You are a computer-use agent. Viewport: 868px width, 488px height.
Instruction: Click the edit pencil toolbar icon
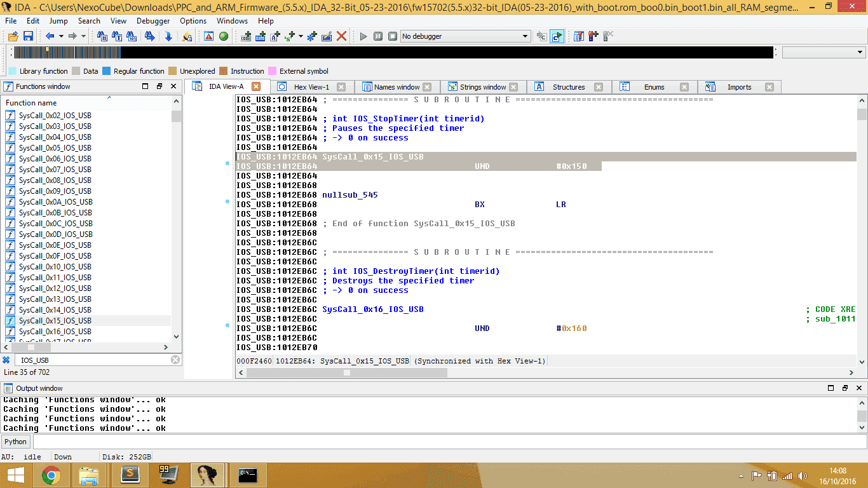coord(327,36)
